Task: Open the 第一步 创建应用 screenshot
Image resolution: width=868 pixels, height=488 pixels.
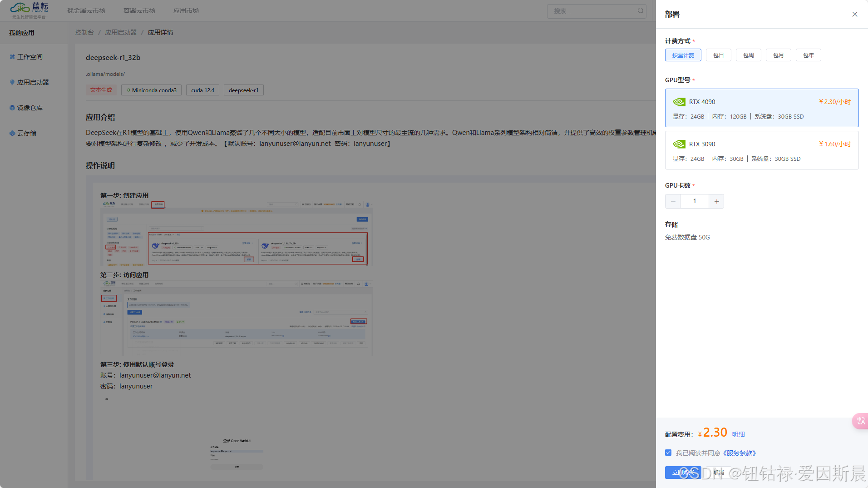Action: 236,234
